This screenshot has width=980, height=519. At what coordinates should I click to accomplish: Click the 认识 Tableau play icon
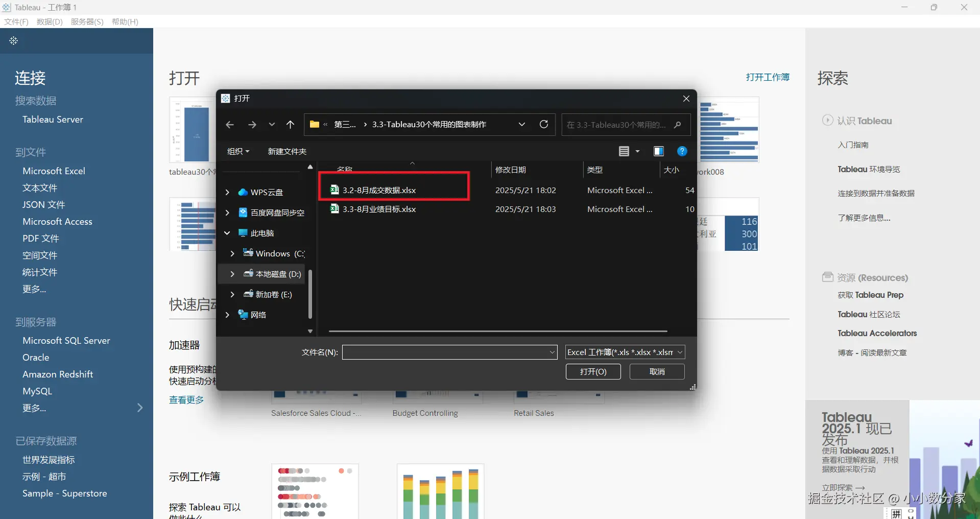[827, 120]
